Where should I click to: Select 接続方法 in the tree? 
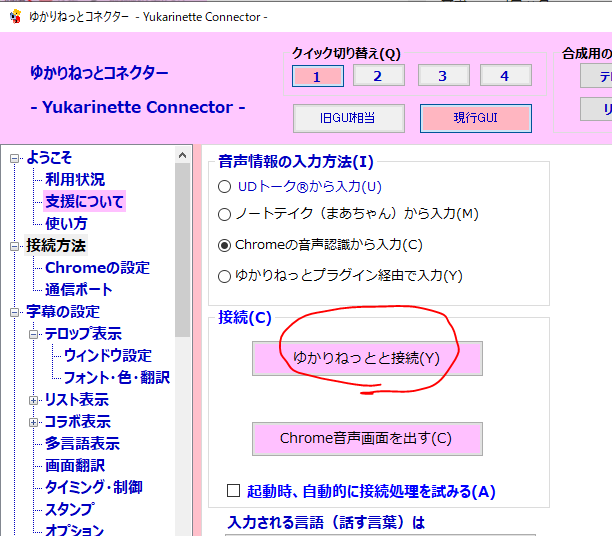point(56,246)
